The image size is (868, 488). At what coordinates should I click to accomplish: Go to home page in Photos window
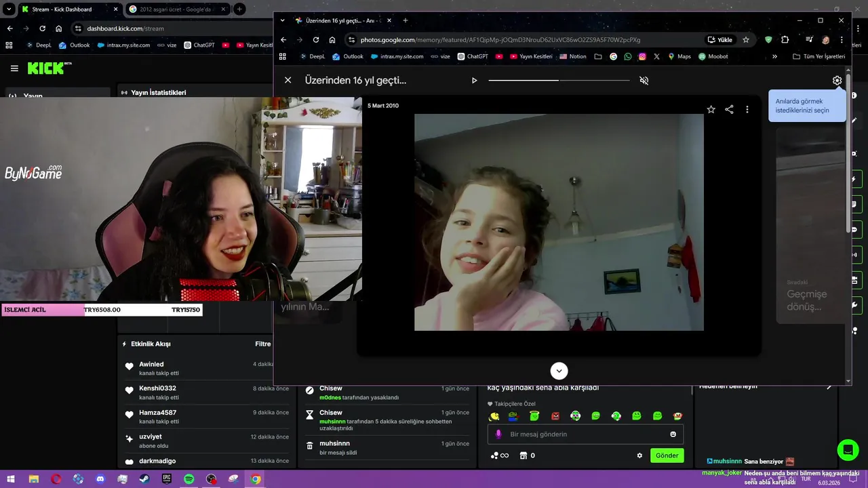coord(332,39)
